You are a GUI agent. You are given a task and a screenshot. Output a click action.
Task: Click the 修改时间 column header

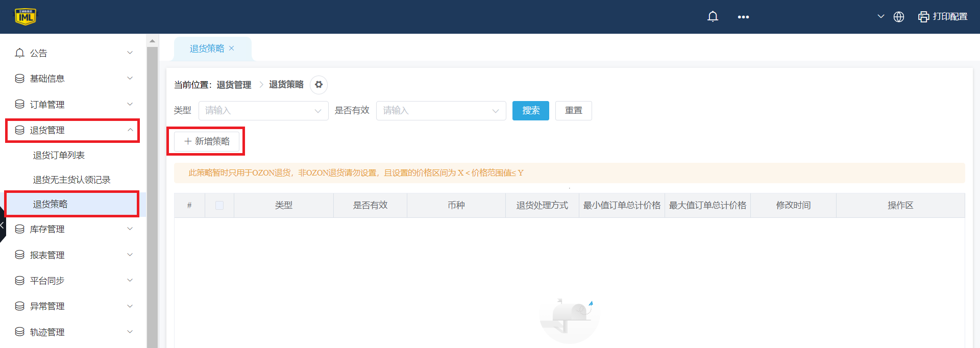pos(793,205)
